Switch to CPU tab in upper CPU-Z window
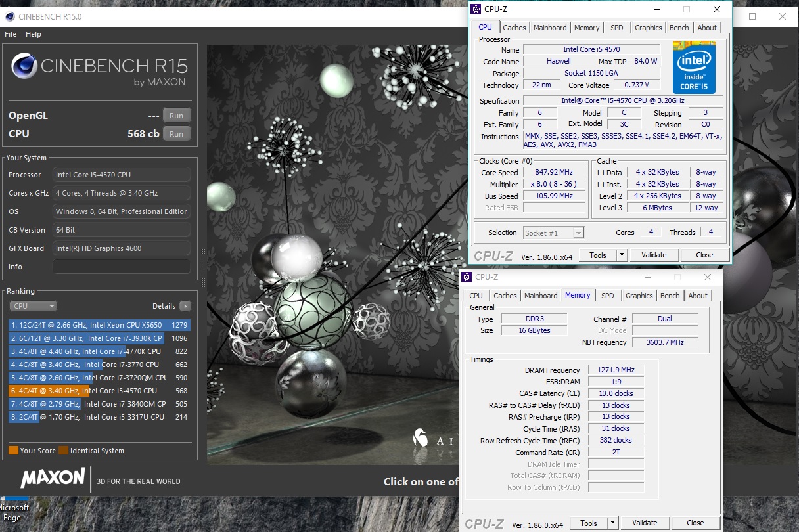Screen dimensions: 799x532 485,27
